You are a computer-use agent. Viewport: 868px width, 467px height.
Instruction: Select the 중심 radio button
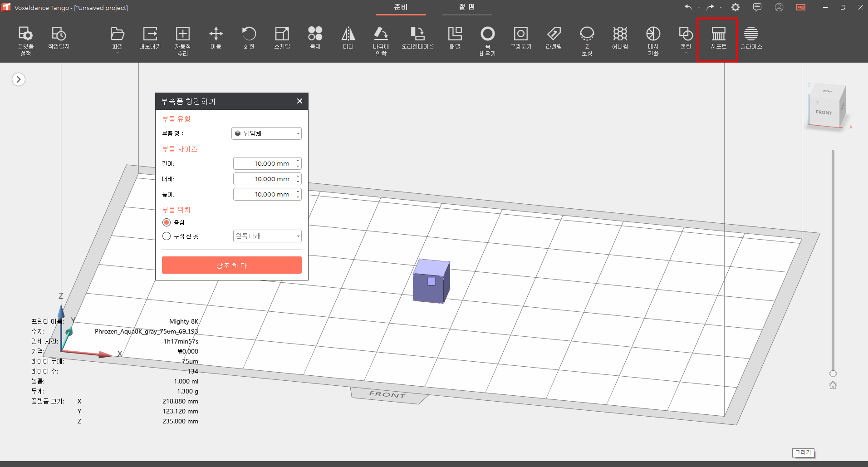pos(167,222)
